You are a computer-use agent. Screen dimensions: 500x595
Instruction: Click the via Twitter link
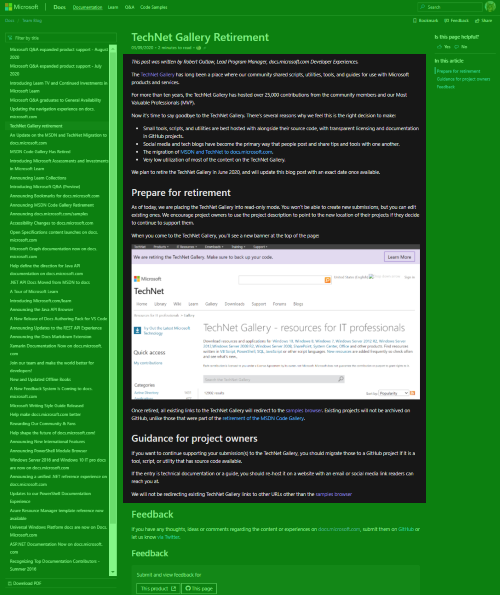(x=168, y=537)
